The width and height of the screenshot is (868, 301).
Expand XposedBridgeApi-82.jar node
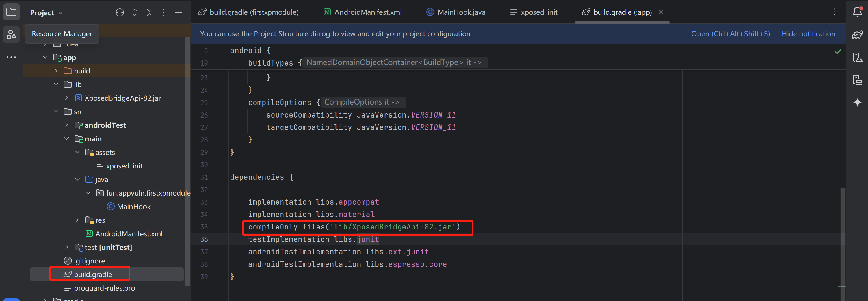67,98
